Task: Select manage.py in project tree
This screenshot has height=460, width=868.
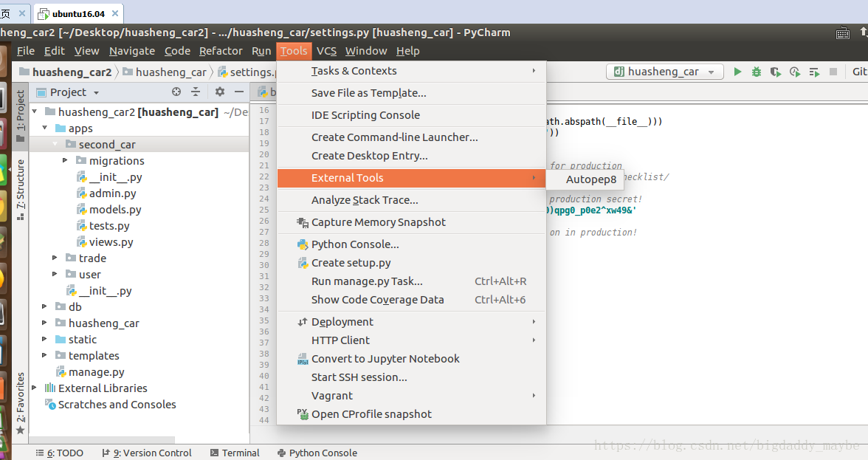Action: point(96,372)
